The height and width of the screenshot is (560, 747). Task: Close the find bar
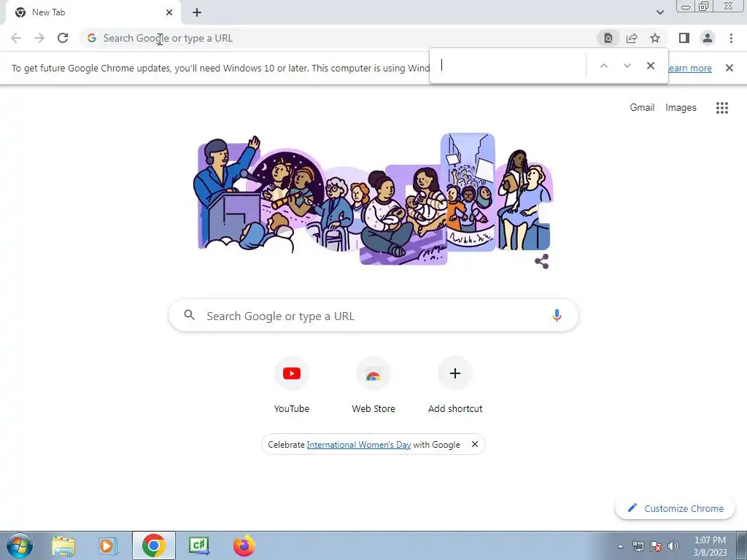[x=650, y=66]
